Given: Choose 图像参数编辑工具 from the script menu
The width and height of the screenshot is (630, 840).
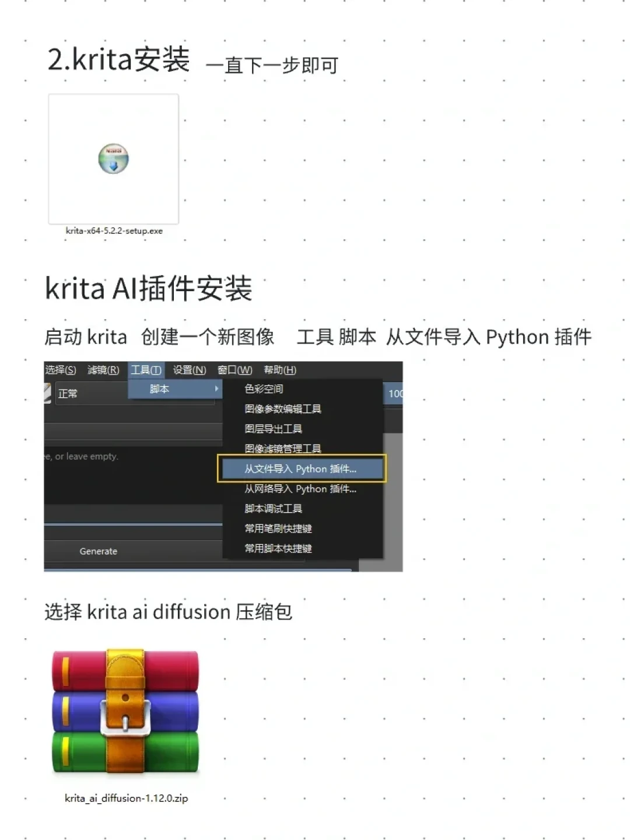Looking at the screenshot, I should pos(302,409).
